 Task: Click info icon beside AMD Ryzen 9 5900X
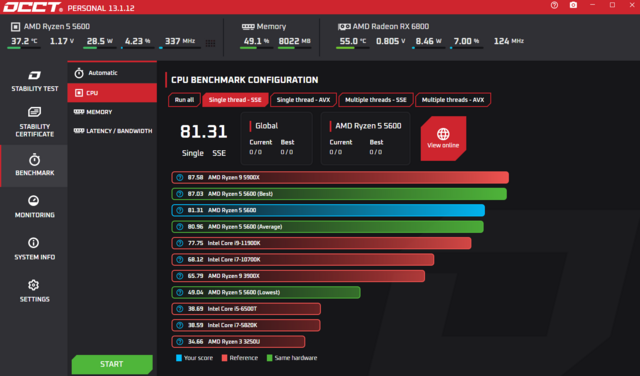coord(180,178)
